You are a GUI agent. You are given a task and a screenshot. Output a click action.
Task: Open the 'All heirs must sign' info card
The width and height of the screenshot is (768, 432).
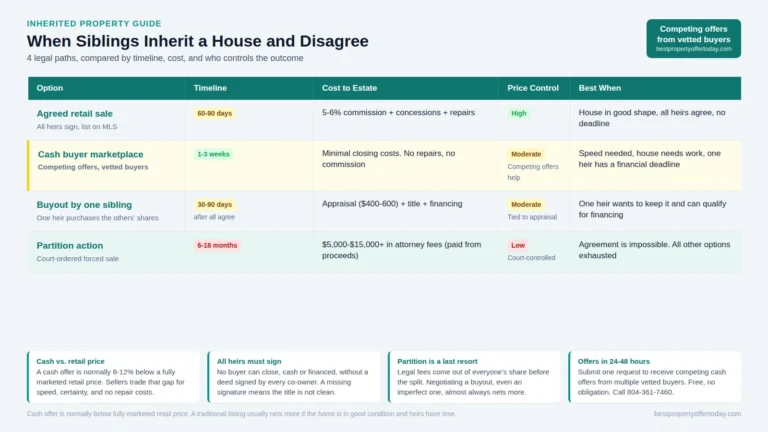tap(294, 377)
